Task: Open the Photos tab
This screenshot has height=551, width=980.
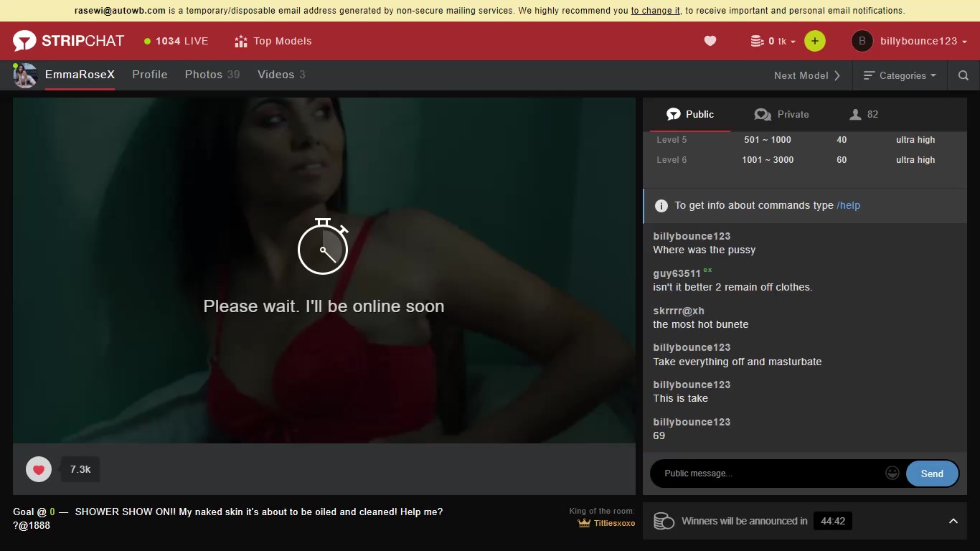Action: click(212, 75)
